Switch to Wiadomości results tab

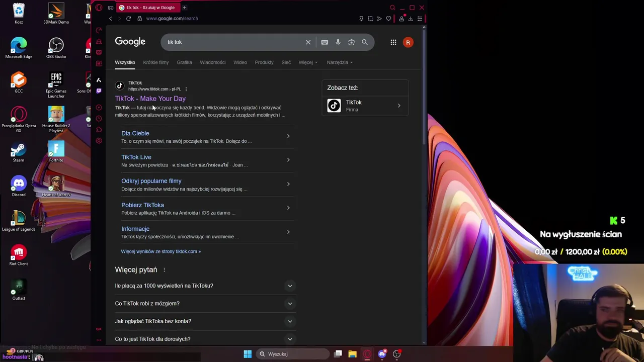(212, 62)
